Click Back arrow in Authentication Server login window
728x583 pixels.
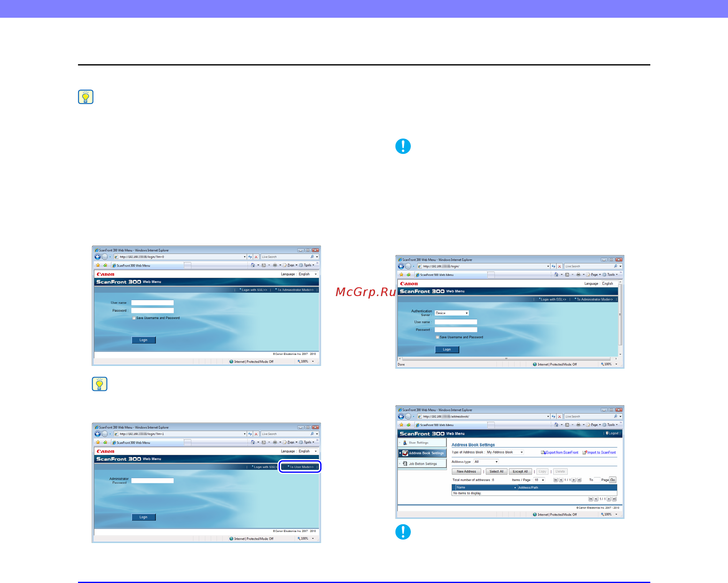pyautogui.click(x=401, y=266)
